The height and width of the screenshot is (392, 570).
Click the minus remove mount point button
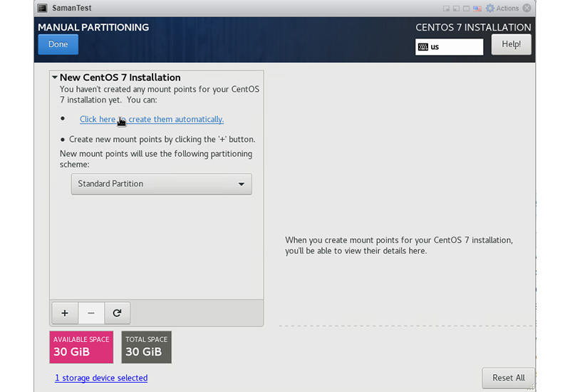90,313
